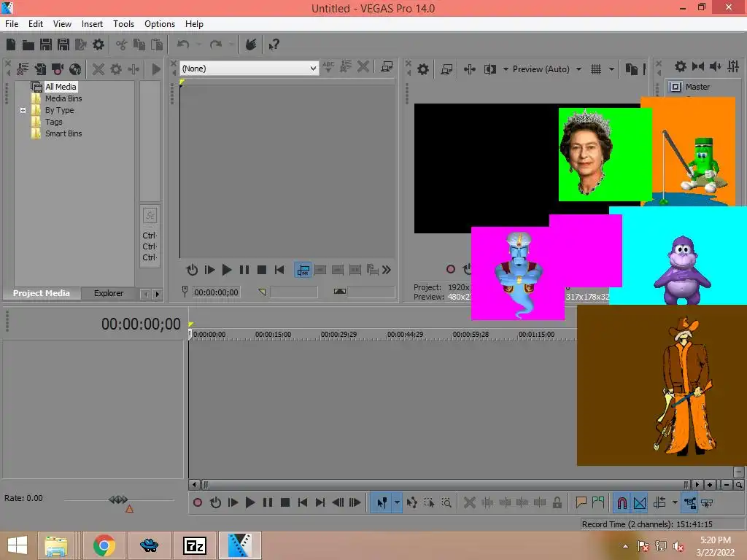Viewport: 747px width, 560px height.
Task: Click the Undo arrow in main toolbar
Action: point(183,44)
